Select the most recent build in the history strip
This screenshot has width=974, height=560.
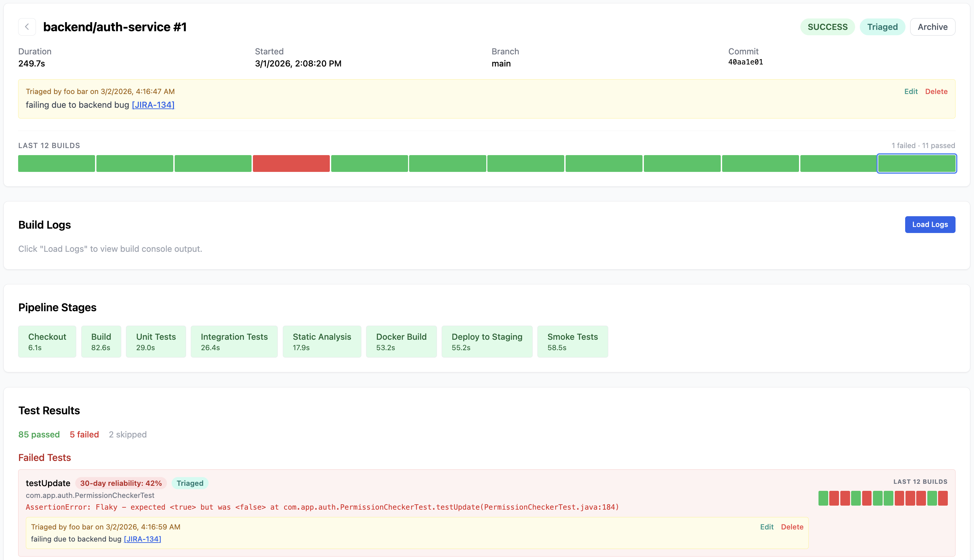click(917, 164)
